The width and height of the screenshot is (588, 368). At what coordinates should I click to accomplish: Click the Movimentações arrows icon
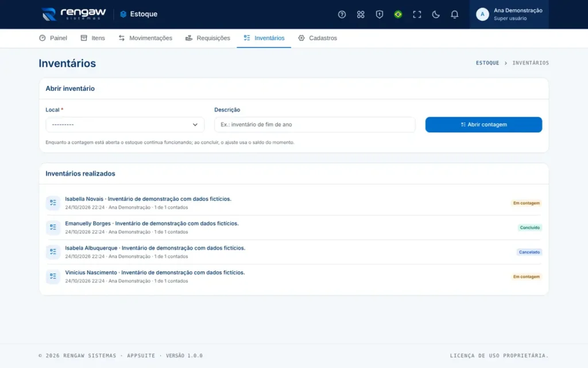click(122, 38)
